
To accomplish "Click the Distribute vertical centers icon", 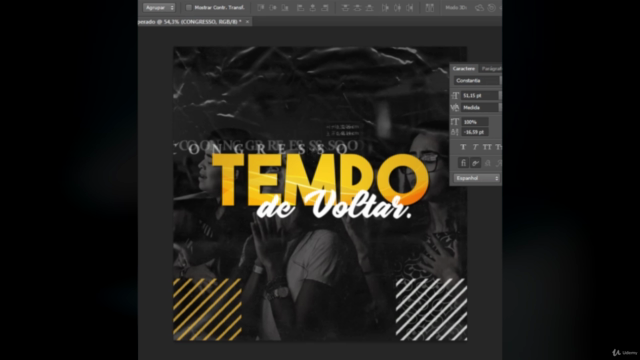I will [358, 8].
